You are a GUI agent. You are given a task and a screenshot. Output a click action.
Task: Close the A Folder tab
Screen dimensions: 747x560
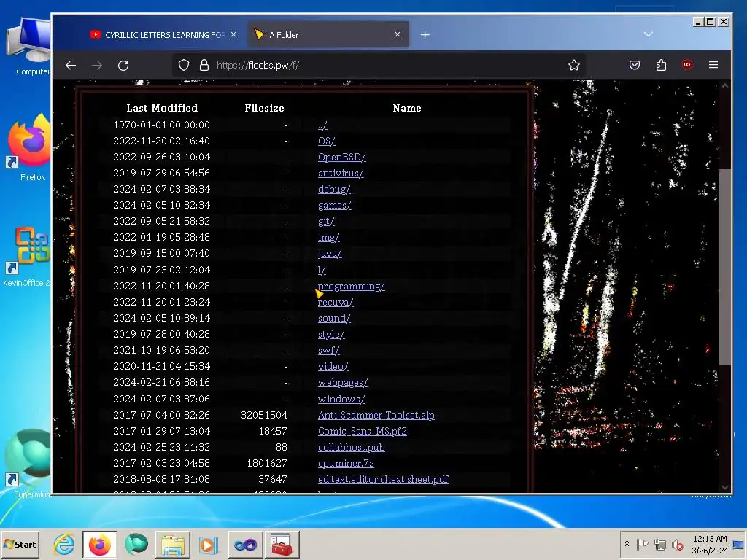398,34
